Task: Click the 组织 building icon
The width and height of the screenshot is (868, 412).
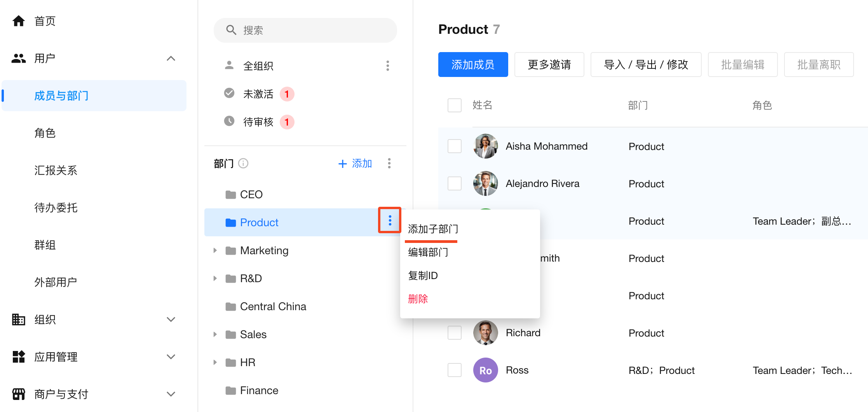Action: (19, 319)
